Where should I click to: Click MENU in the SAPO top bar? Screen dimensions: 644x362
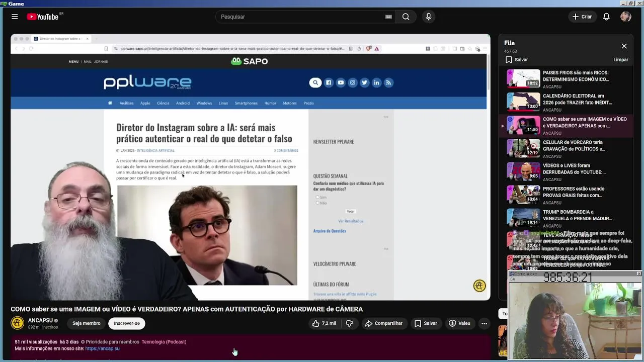(73, 62)
